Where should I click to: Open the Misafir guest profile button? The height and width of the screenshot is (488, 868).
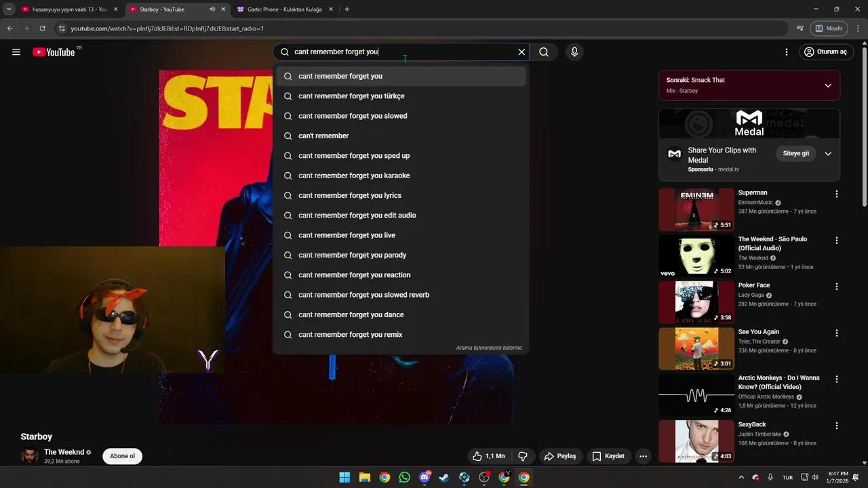pos(829,28)
